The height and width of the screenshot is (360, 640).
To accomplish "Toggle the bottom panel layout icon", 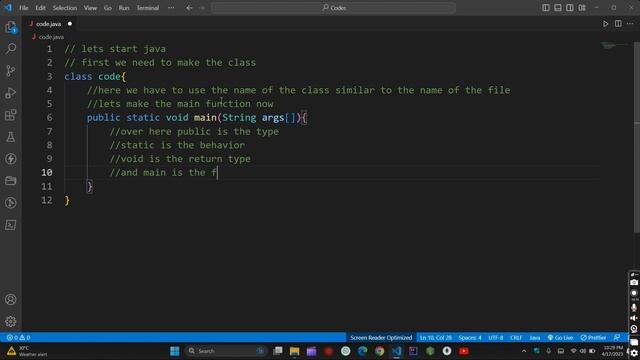I will click(x=558, y=8).
